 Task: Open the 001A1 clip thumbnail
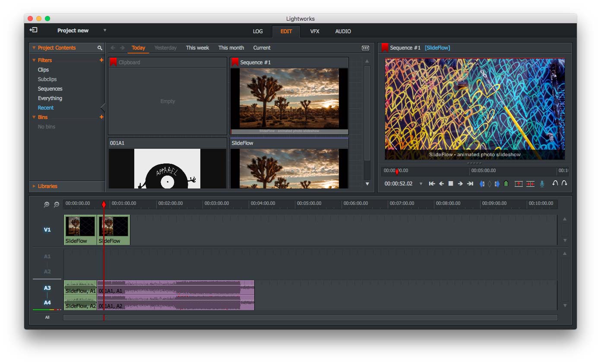[167, 168]
